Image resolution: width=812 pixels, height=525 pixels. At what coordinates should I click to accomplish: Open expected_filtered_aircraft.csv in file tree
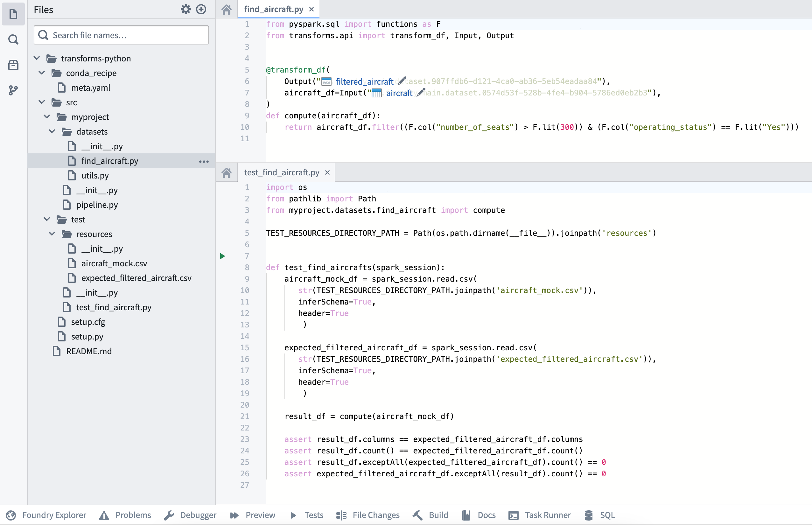[x=136, y=278]
